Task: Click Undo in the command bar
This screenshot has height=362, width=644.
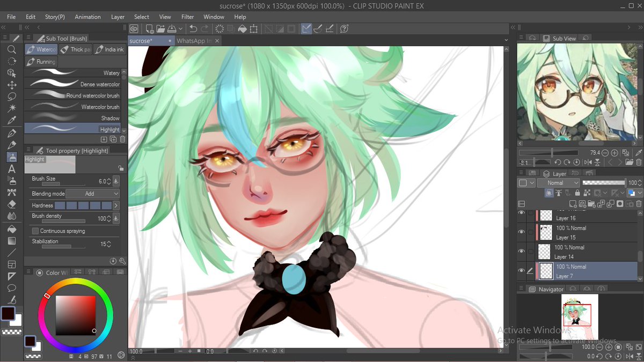Action: click(x=193, y=28)
